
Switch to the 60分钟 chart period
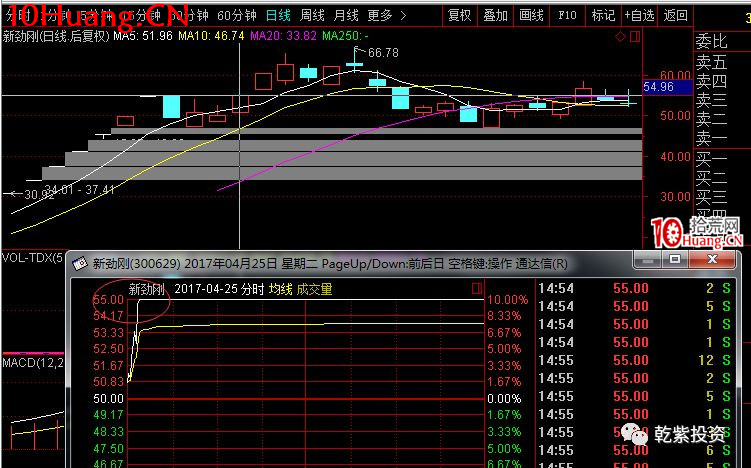click(x=237, y=16)
